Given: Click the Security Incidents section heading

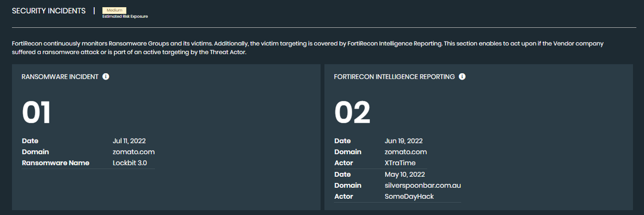Looking at the screenshot, I should (49, 11).
